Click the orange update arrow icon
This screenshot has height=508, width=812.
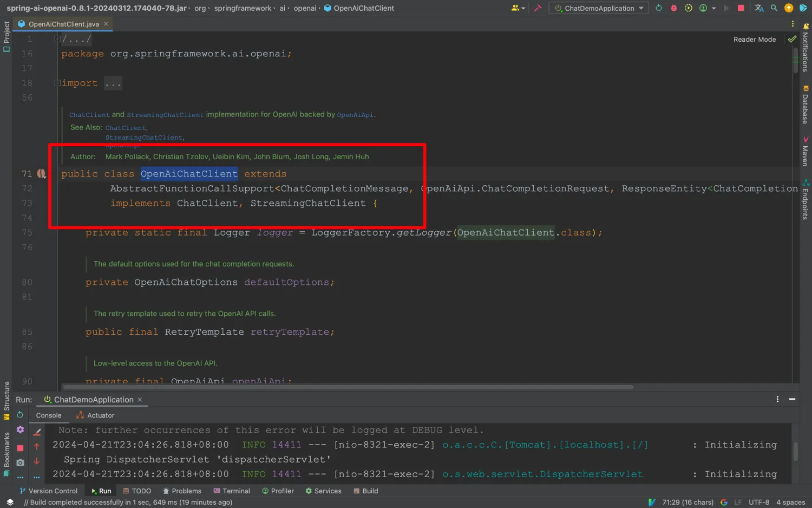click(x=789, y=8)
